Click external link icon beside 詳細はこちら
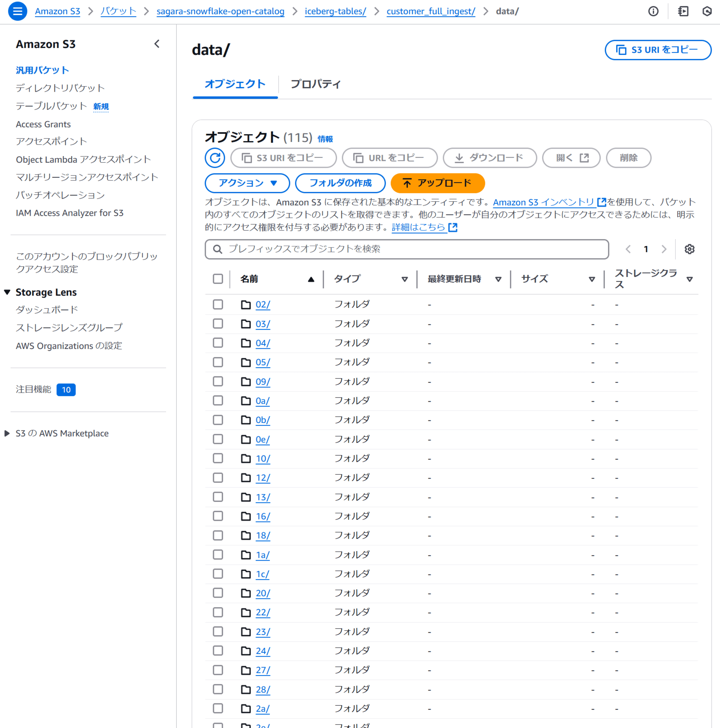Viewport: 720px width, 728px height. pos(453,227)
